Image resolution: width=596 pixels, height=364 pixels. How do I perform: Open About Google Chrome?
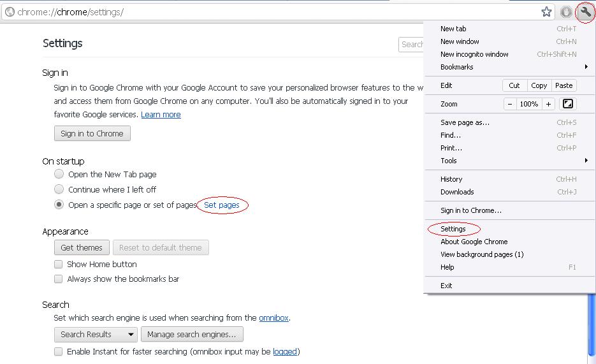tap(509, 242)
